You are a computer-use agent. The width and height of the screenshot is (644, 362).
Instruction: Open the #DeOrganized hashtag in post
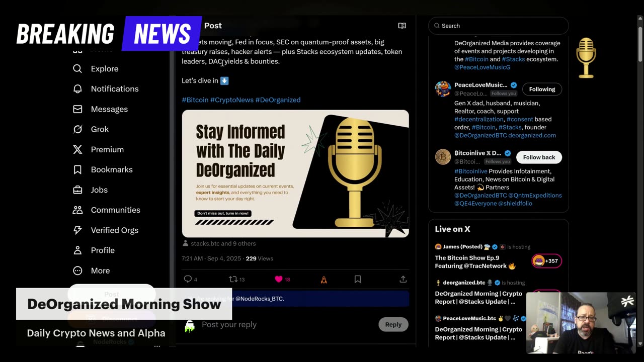[278, 100]
